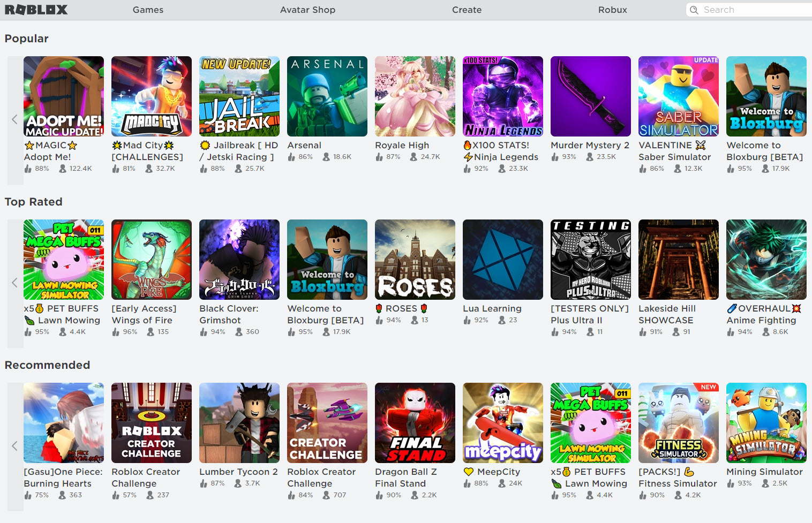This screenshot has width=812, height=523.
Task: Open the ROSES game thumbnail
Action: [415, 260]
